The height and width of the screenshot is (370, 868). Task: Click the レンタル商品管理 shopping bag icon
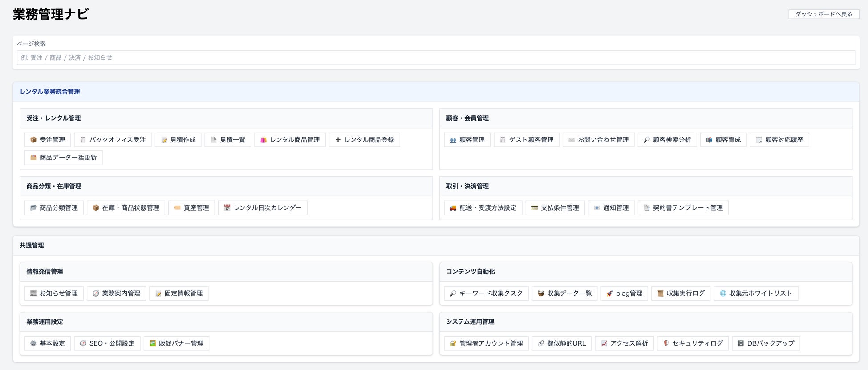pos(264,140)
